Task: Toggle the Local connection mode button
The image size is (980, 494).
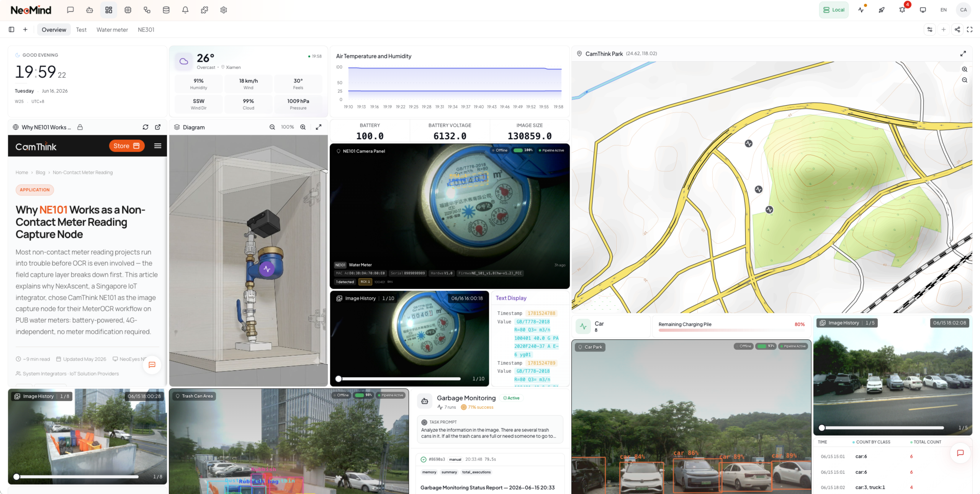Action: coord(834,10)
